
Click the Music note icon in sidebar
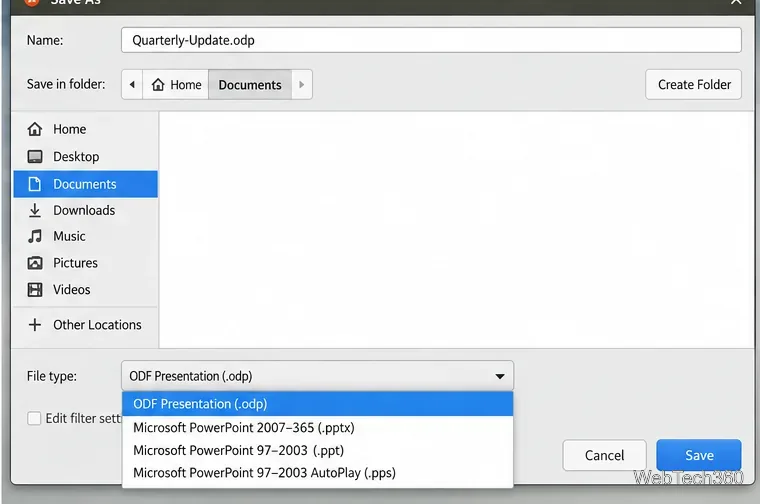(x=35, y=236)
